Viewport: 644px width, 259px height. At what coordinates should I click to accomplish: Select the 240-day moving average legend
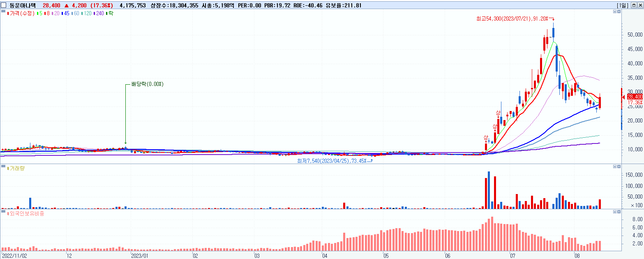tap(98, 14)
